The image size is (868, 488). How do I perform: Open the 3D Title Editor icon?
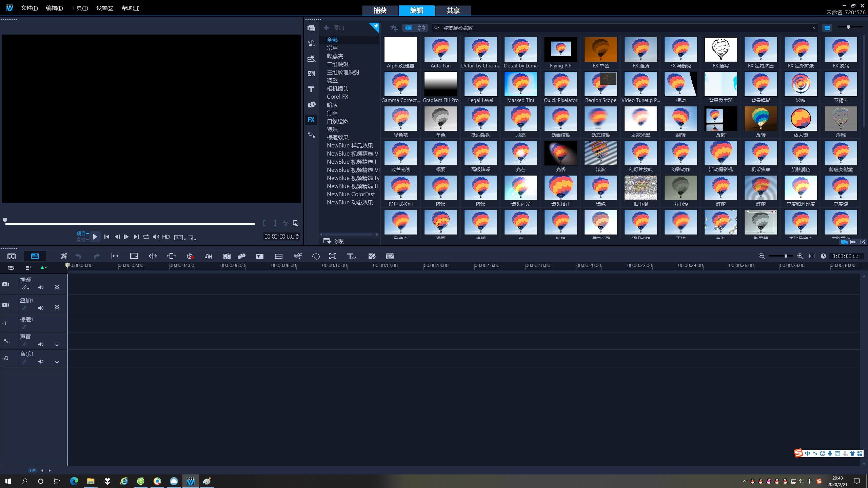[351, 256]
